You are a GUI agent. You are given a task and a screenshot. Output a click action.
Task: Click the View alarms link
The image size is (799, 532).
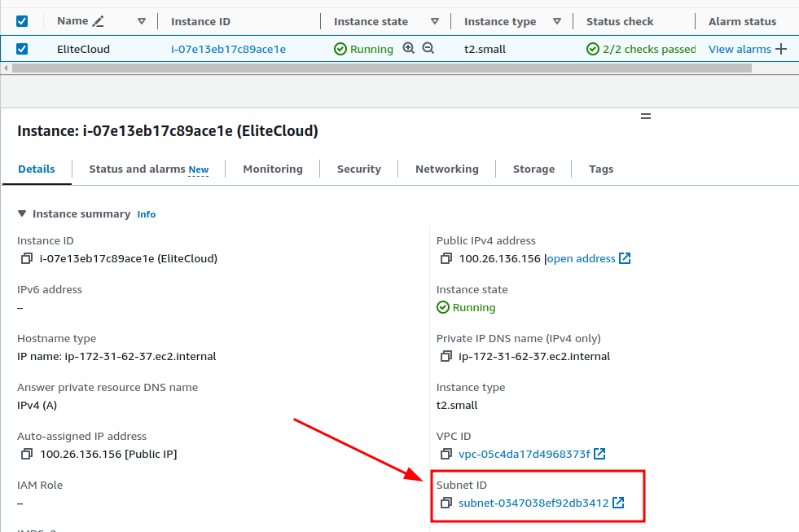(740, 48)
